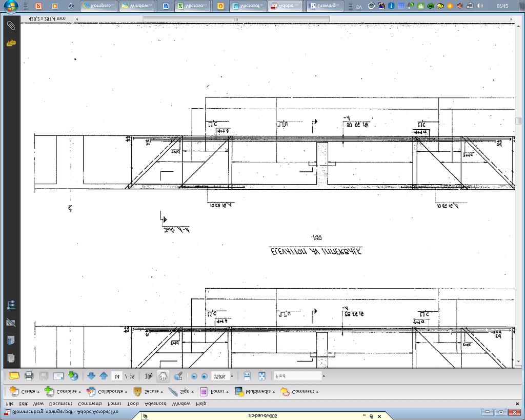Viewport: 525px width, 420px height.
Task: Open the Window menu
Action: click(x=181, y=404)
